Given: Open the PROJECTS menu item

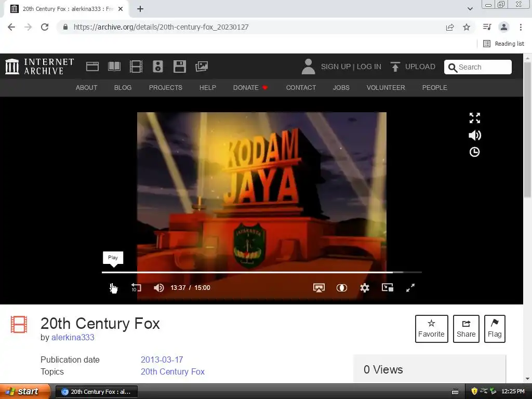Looking at the screenshot, I should pyautogui.click(x=166, y=87).
